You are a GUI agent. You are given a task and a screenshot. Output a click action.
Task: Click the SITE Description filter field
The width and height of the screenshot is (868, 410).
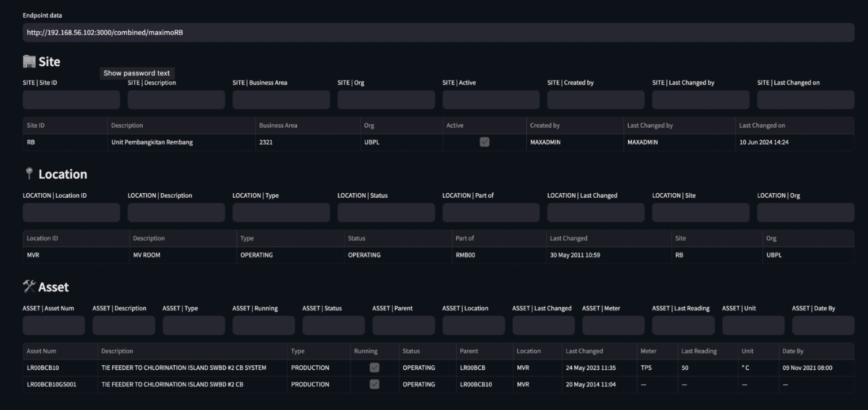176,99
